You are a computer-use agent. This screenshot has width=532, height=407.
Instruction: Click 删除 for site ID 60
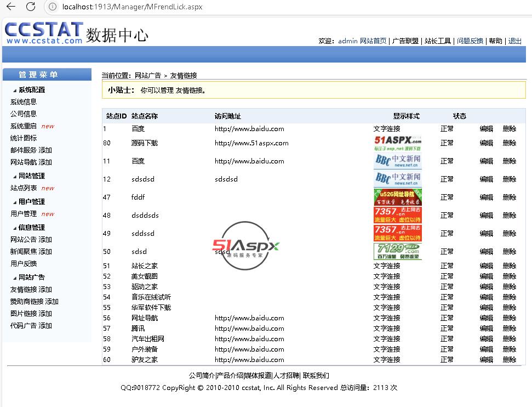coord(509,360)
